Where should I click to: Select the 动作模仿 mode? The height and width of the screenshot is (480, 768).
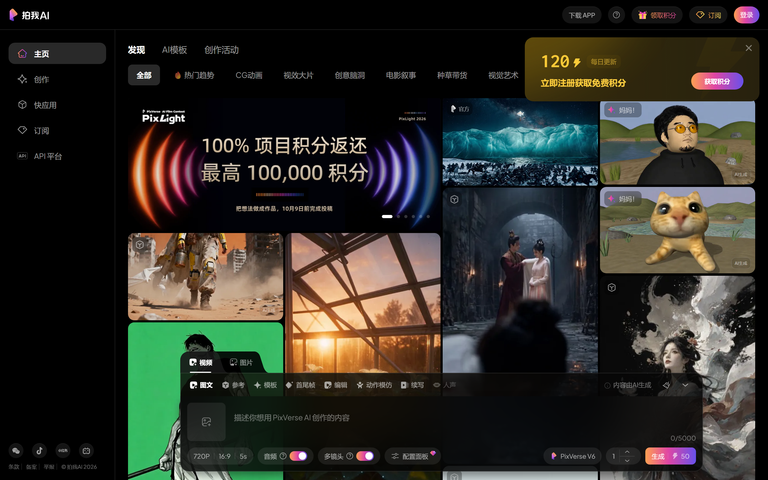tap(374, 385)
